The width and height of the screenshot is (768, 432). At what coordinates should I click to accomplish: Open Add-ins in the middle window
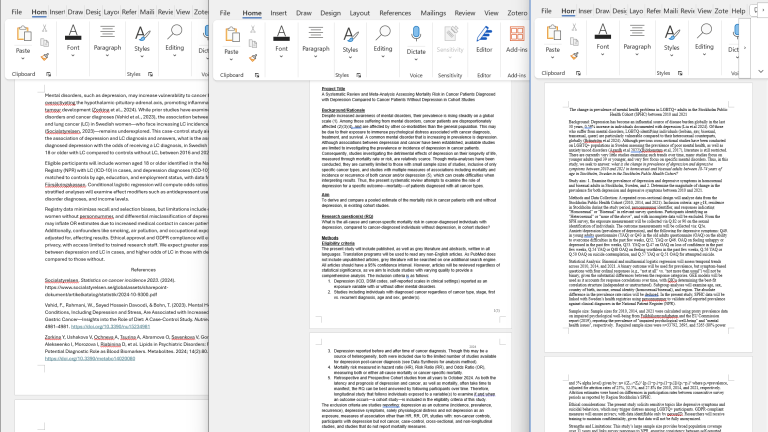(516, 39)
